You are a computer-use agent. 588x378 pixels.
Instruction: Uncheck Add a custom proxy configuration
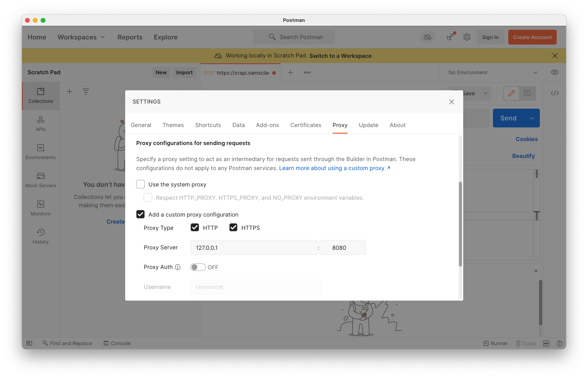pyautogui.click(x=140, y=214)
